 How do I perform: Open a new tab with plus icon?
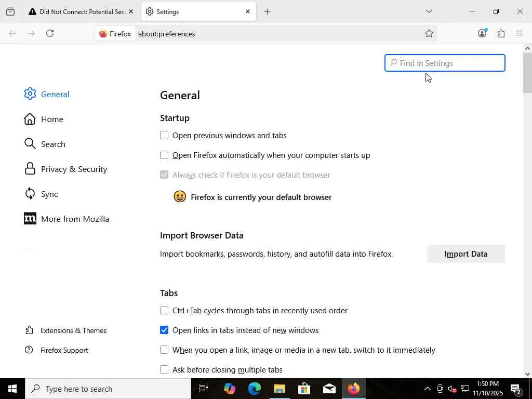267,11
